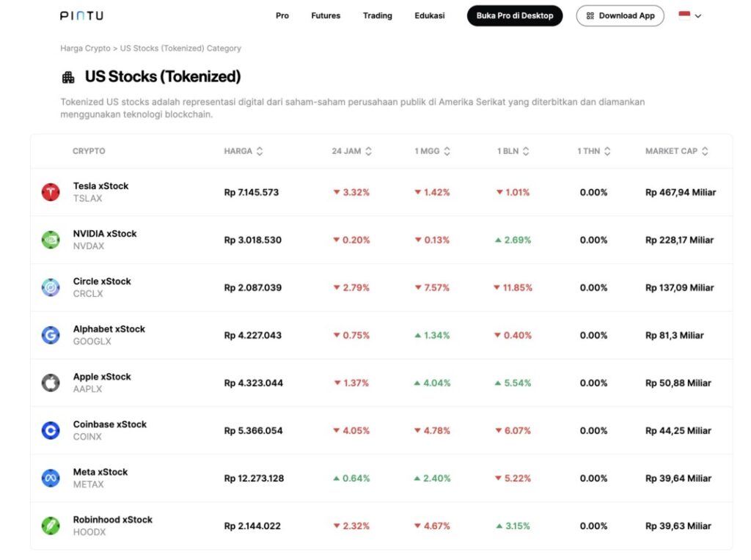This screenshot has height=560, width=751.
Task: Click the Tesla xStock logo icon
Action: coord(51,193)
